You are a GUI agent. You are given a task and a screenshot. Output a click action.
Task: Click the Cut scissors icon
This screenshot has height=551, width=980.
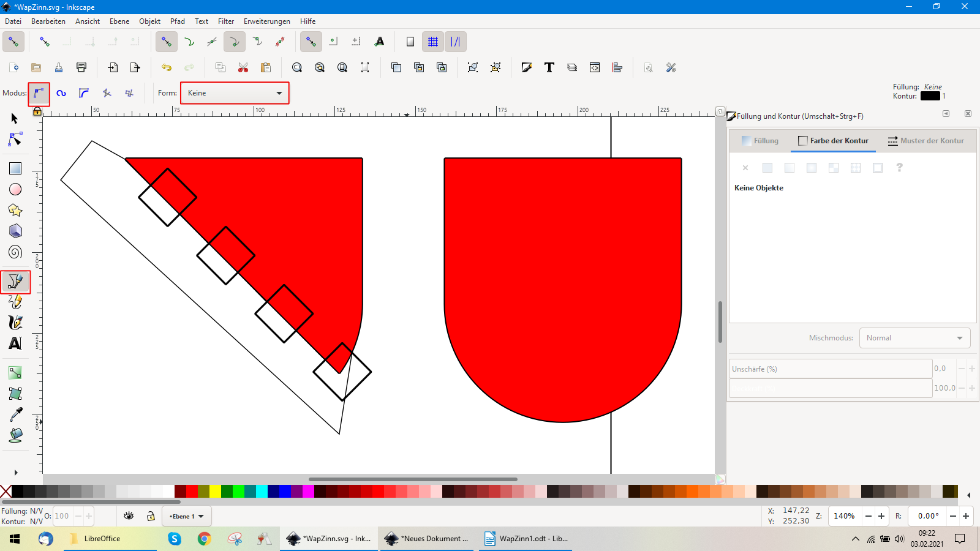pyautogui.click(x=243, y=67)
